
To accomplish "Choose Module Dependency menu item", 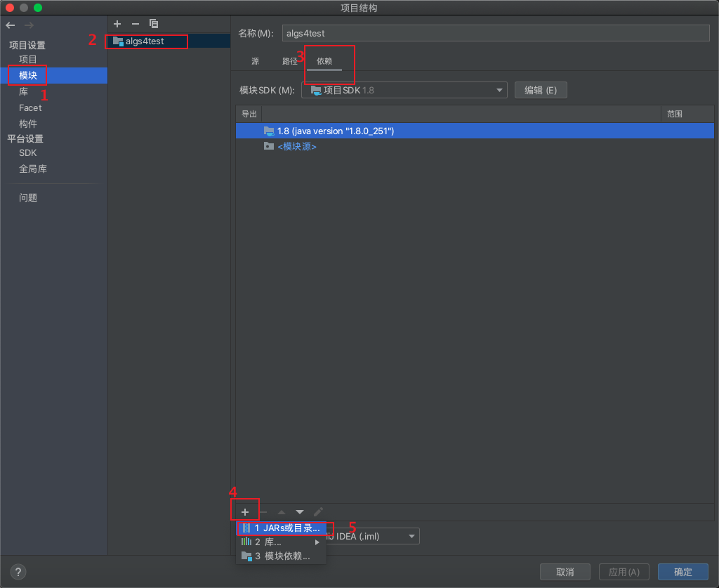I will point(281,556).
